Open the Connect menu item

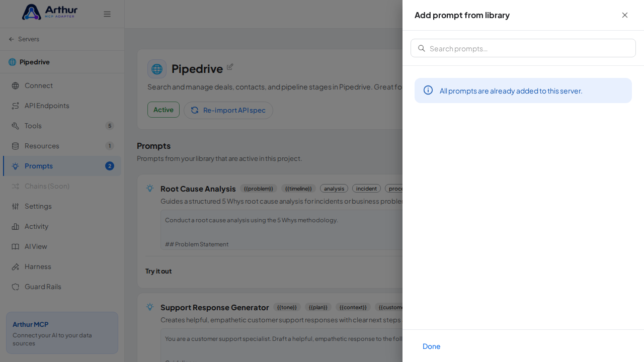pos(62,85)
